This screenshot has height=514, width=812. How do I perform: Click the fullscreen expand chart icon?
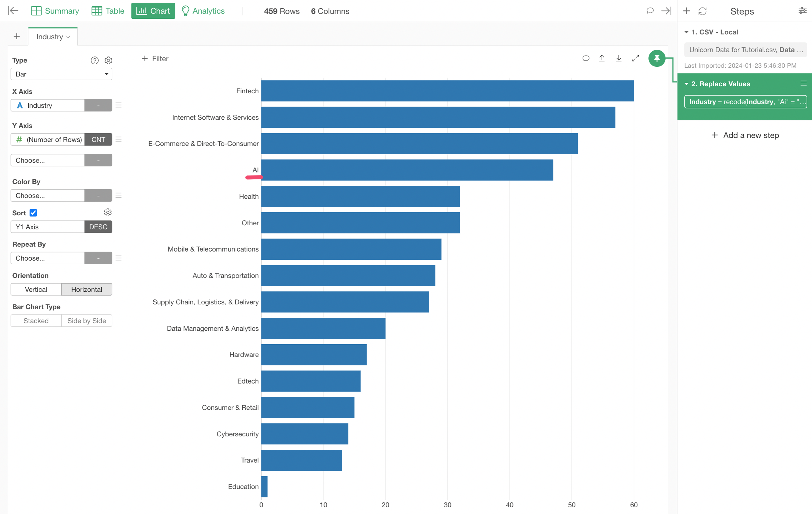pyautogui.click(x=635, y=58)
